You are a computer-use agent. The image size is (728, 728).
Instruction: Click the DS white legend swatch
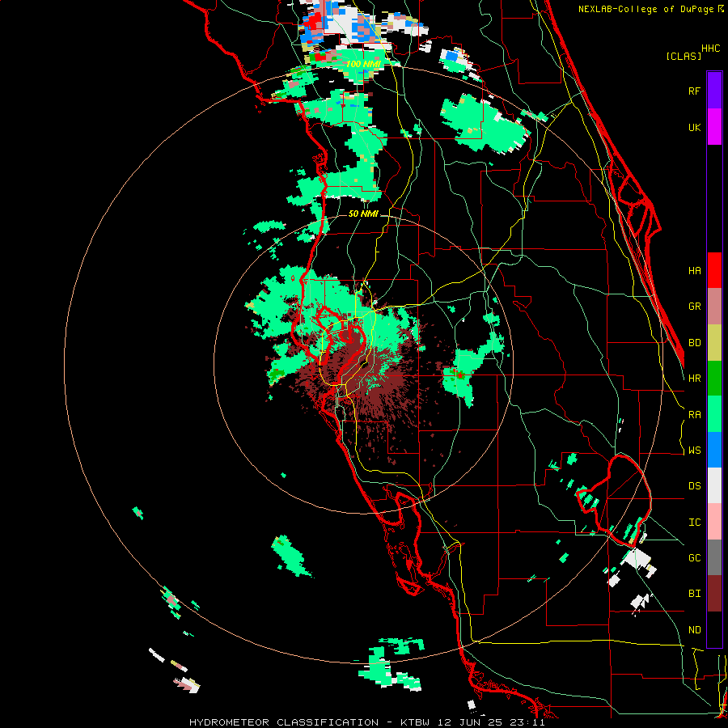coord(714,485)
